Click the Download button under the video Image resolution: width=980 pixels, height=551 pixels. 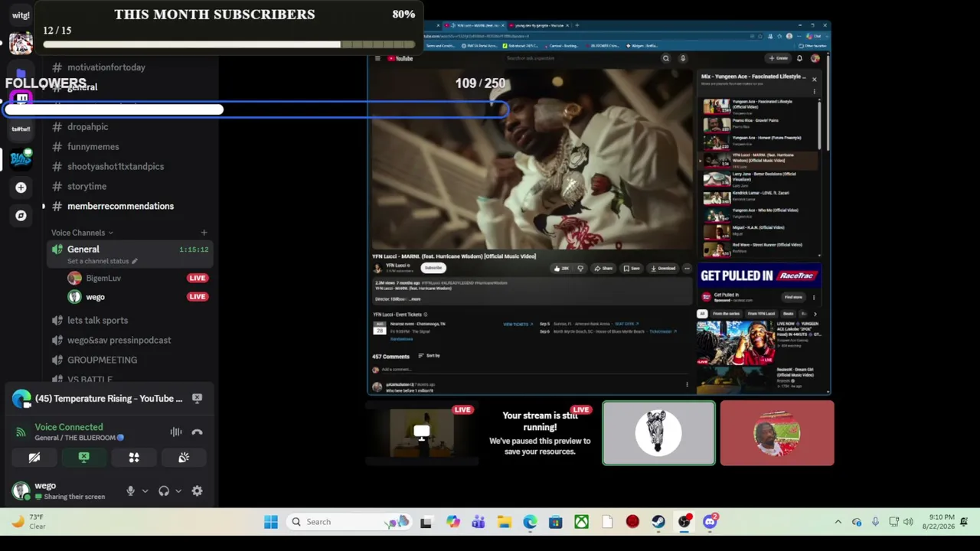663,269
